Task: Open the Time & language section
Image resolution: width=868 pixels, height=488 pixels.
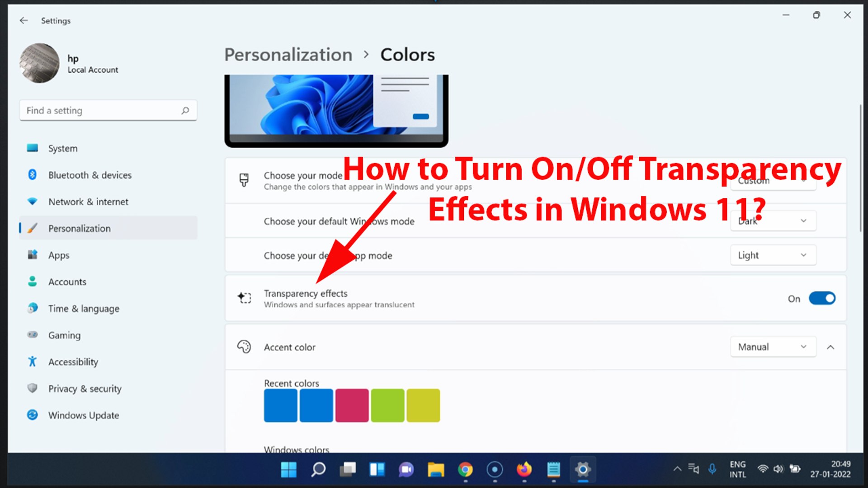Action: click(x=84, y=308)
